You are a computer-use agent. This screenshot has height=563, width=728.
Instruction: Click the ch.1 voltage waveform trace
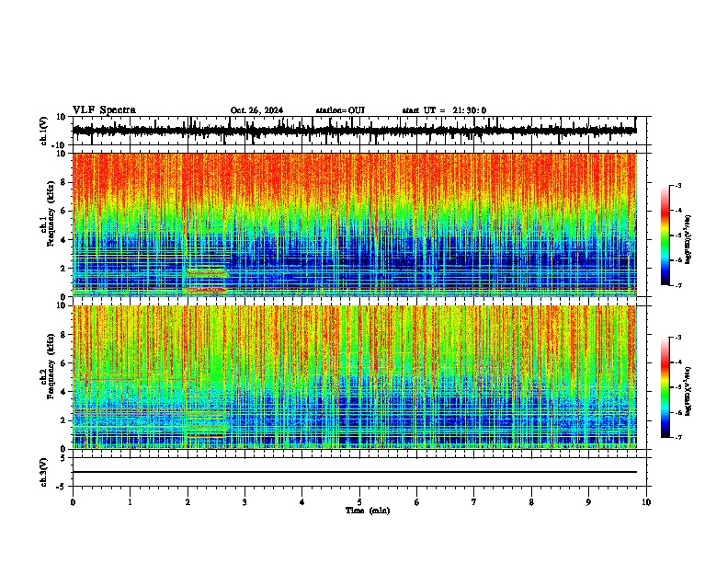354,131
